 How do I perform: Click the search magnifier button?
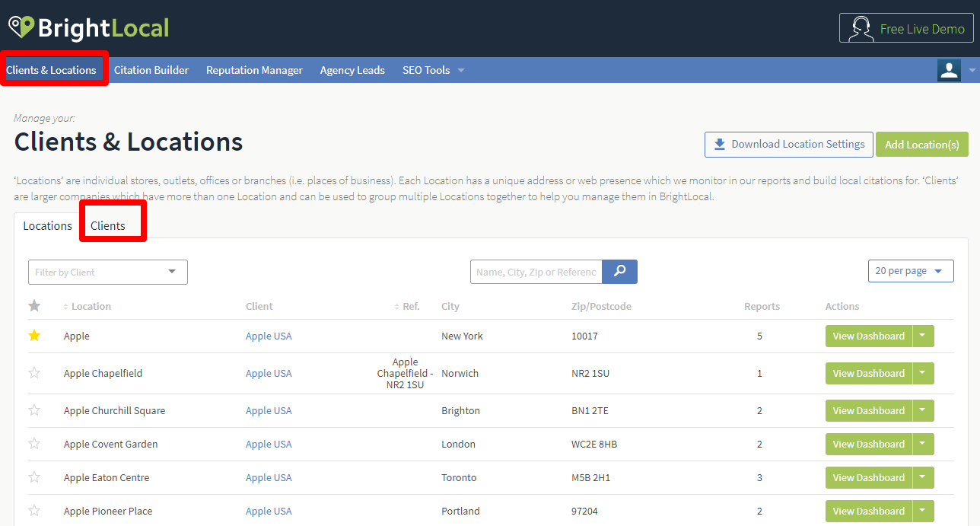click(619, 272)
